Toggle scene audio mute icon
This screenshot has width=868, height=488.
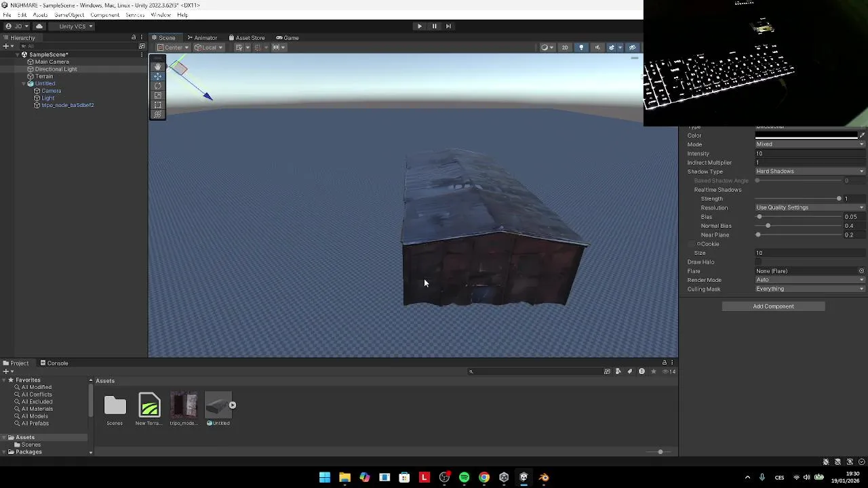click(x=597, y=47)
